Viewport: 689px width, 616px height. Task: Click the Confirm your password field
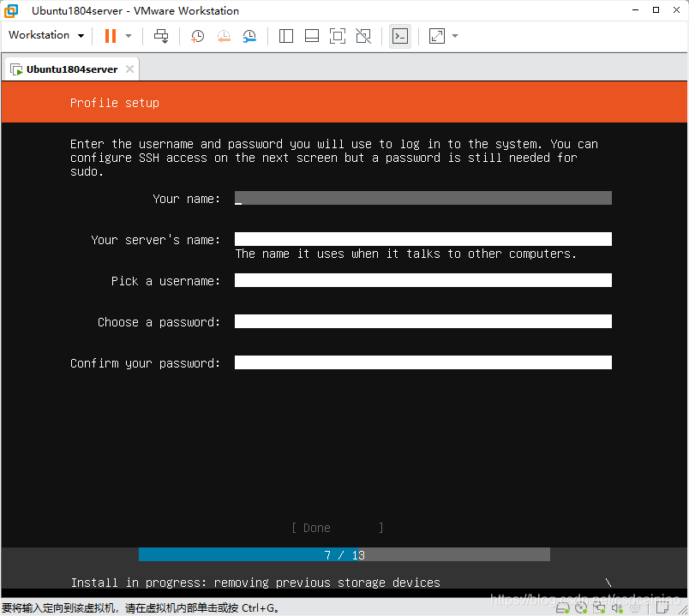click(x=422, y=362)
